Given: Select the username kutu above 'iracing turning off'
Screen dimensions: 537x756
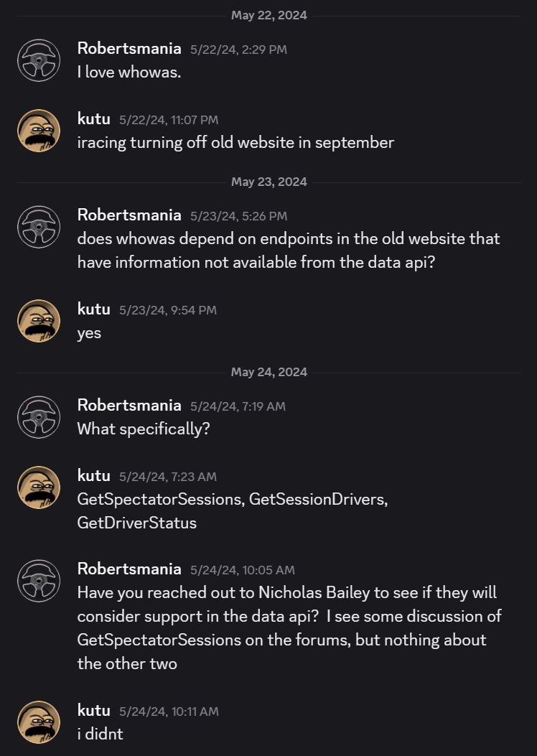Looking at the screenshot, I should (93, 119).
